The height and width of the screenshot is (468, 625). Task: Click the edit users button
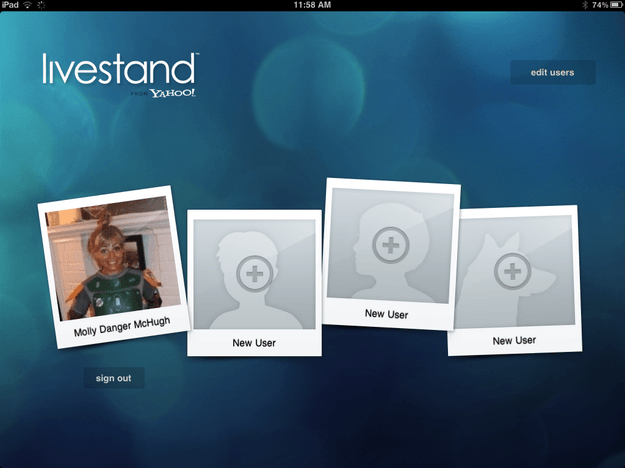click(552, 72)
